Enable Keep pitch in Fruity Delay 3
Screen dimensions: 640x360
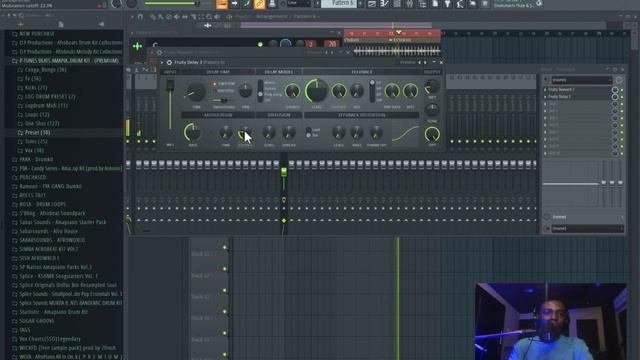(214, 91)
